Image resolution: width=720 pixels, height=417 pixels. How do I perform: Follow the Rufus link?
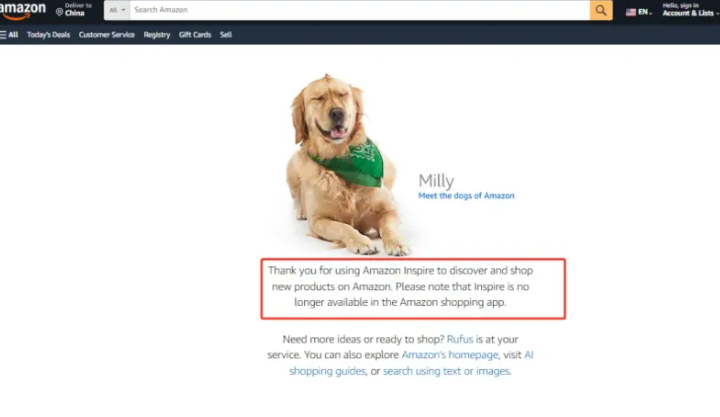click(460, 339)
